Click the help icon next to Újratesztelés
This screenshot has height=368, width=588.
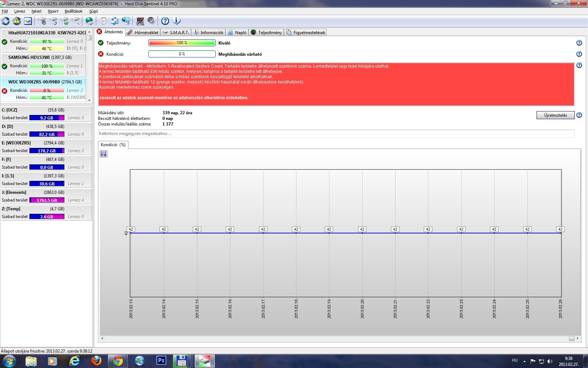point(579,115)
